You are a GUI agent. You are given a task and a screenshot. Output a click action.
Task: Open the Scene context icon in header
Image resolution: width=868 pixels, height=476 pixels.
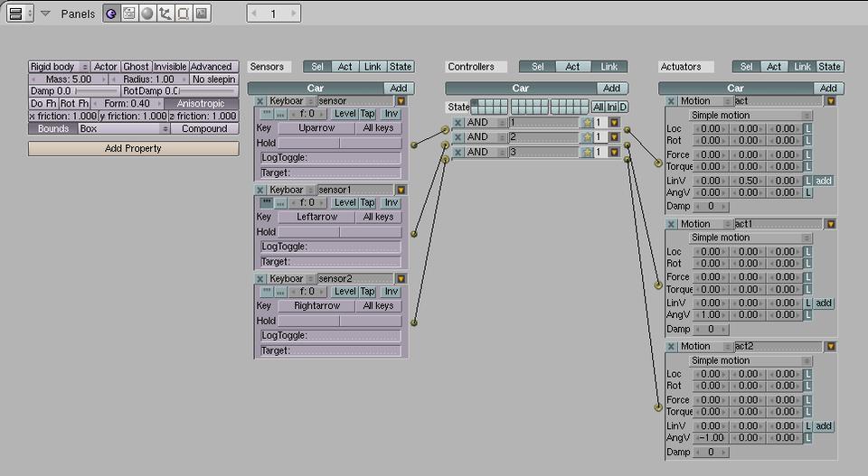coord(201,14)
